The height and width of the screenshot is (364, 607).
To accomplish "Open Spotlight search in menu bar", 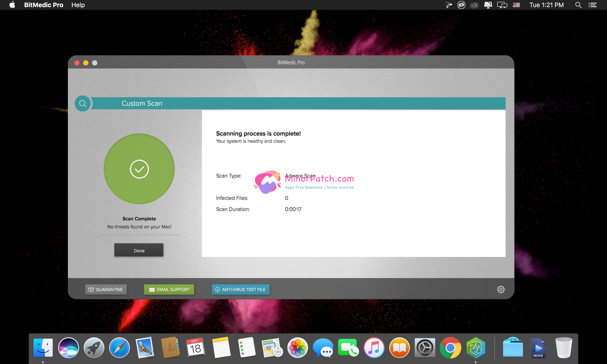I will pyautogui.click(x=578, y=5).
